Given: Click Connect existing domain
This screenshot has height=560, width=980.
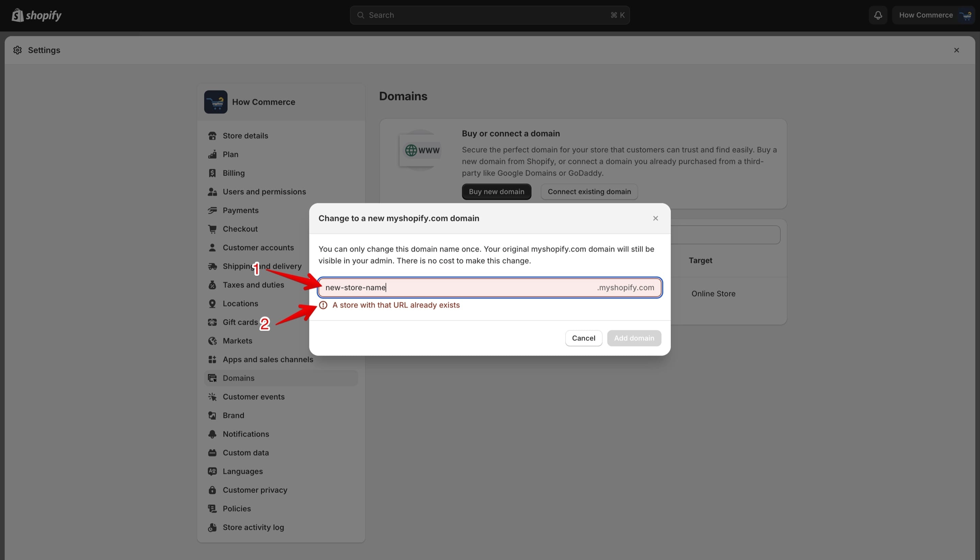Looking at the screenshot, I should coord(589,191).
